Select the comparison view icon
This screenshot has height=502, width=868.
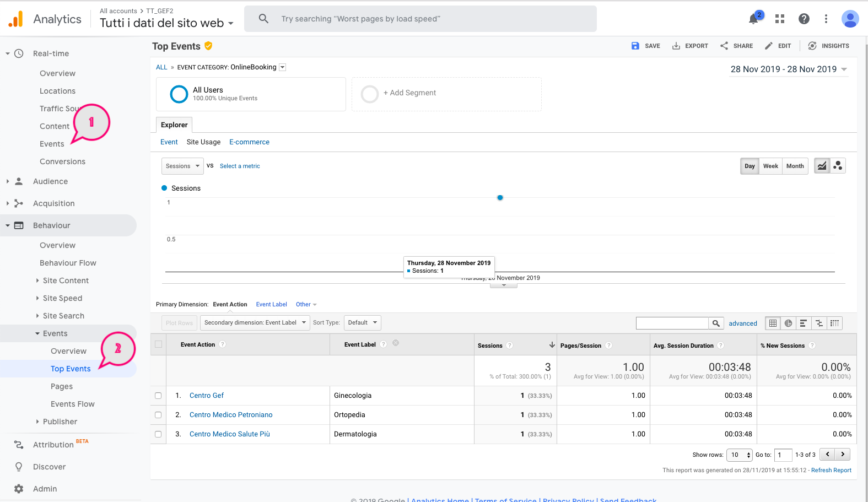point(819,323)
